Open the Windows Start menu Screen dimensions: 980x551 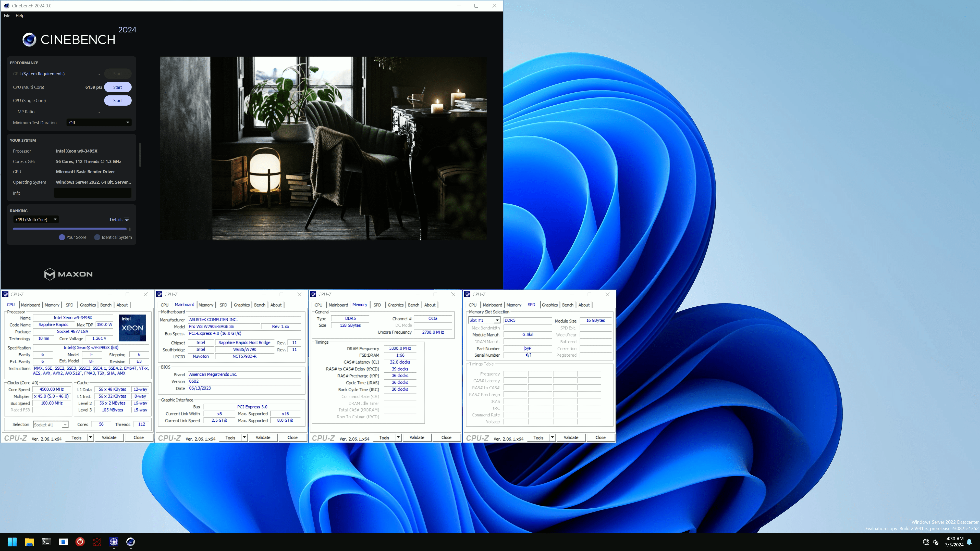(12, 542)
